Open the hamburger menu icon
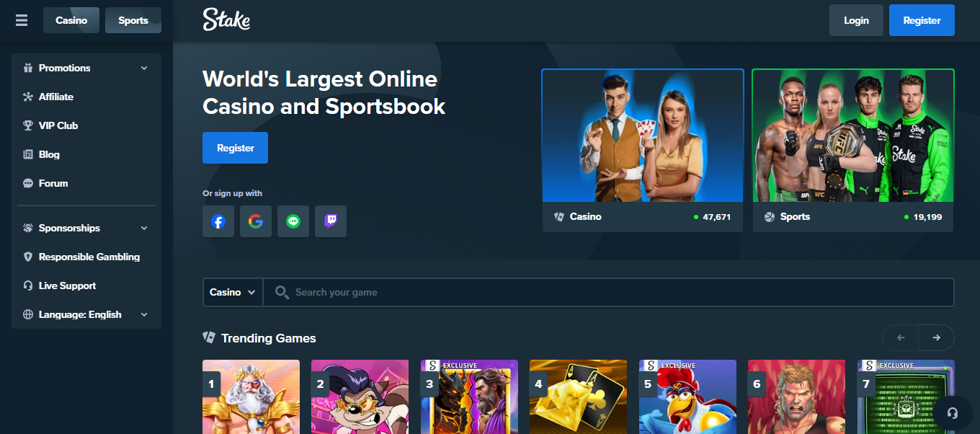This screenshot has width=980, height=434. [x=22, y=20]
